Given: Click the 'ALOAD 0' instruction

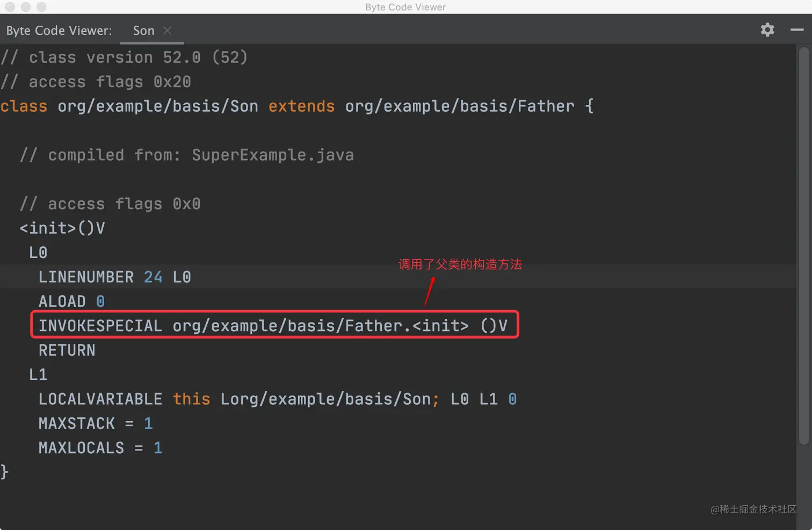Looking at the screenshot, I should [71, 302].
